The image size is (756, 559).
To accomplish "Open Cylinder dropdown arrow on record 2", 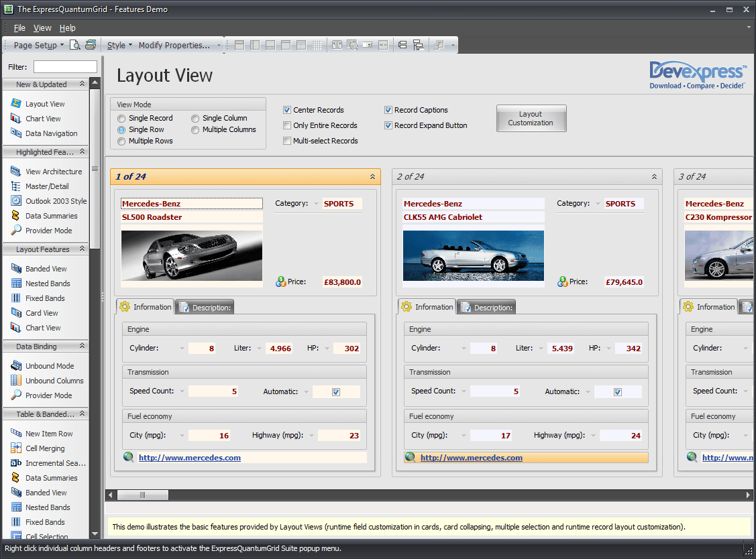I will [x=464, y=349].
